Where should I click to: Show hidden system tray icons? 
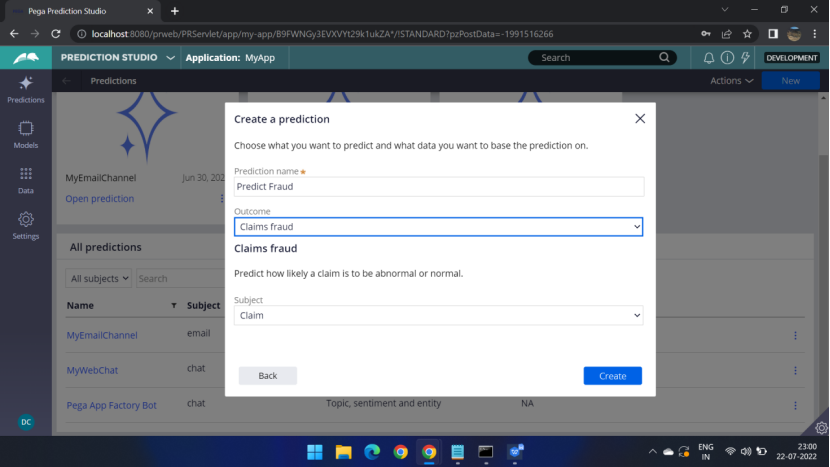[x=652, y=452]
